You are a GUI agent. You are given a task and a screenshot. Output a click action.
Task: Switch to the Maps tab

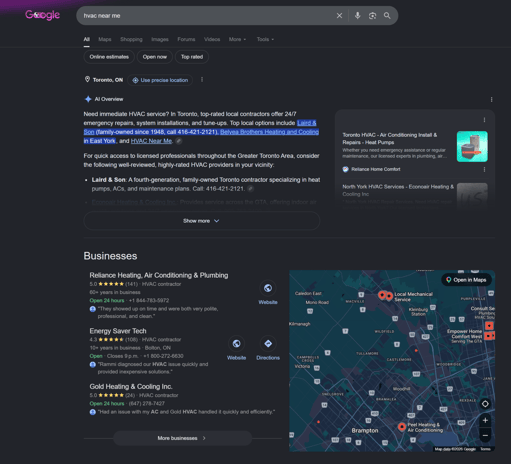[105, 39]
